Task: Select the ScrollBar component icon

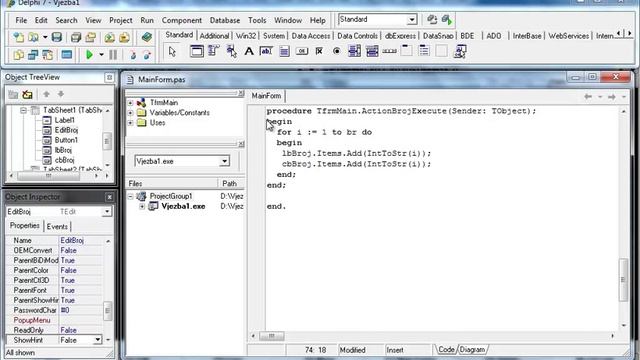Action: (389, 51)
